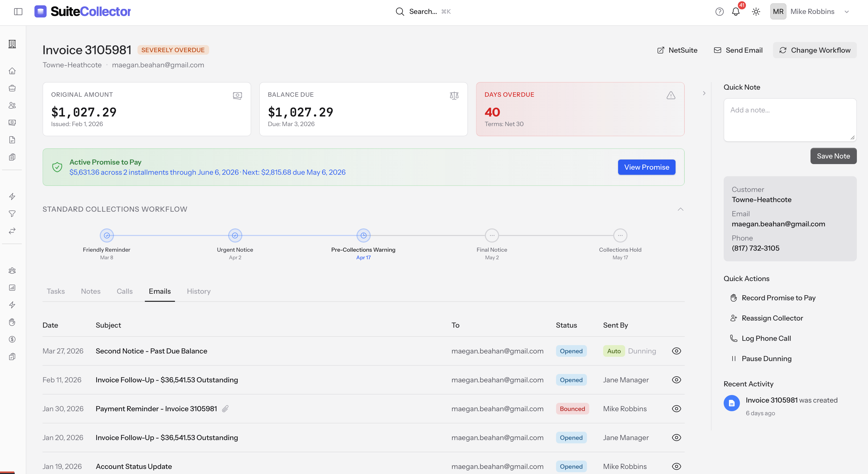Select the Pre-Collections Warning step on the workflow timeline
The image size is (868, 474).
pos(363,235)
